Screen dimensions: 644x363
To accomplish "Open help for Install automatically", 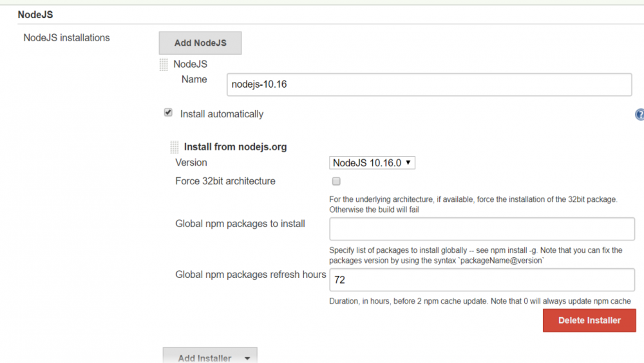I will pos(639,114).
